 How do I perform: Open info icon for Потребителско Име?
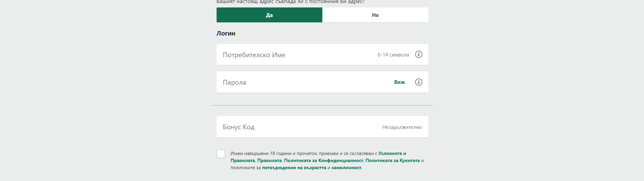(x=419, y=54)
